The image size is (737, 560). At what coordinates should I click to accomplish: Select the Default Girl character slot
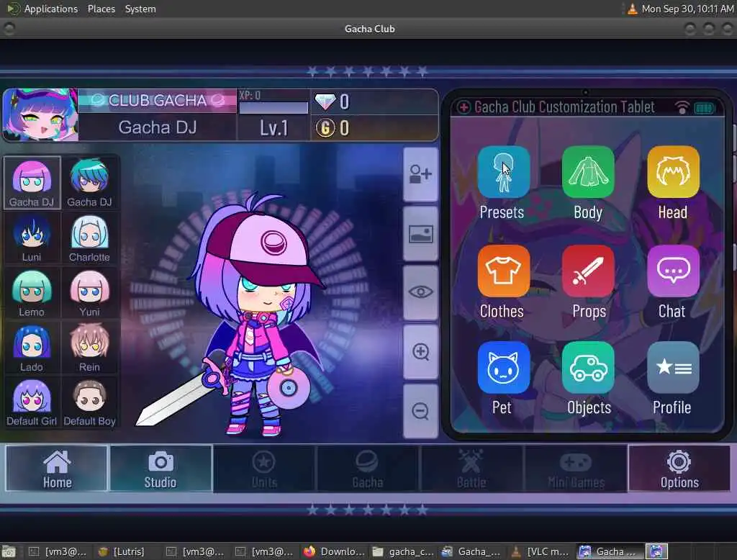[x=32, y=402]
